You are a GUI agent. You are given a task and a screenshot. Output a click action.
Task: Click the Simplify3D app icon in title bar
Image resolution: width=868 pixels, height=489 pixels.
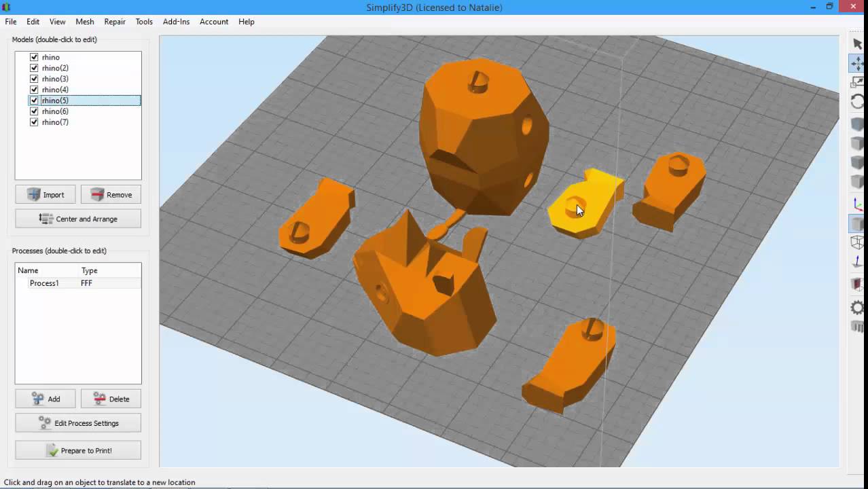tap(6, 7)
